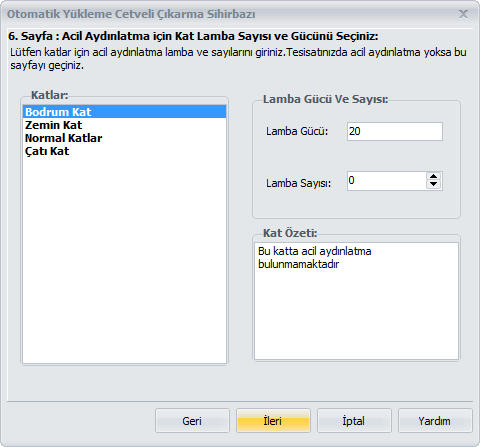Click the Lamba Gücü label
The height and width of the screenshot is (447, 480).
coord(297,131)
